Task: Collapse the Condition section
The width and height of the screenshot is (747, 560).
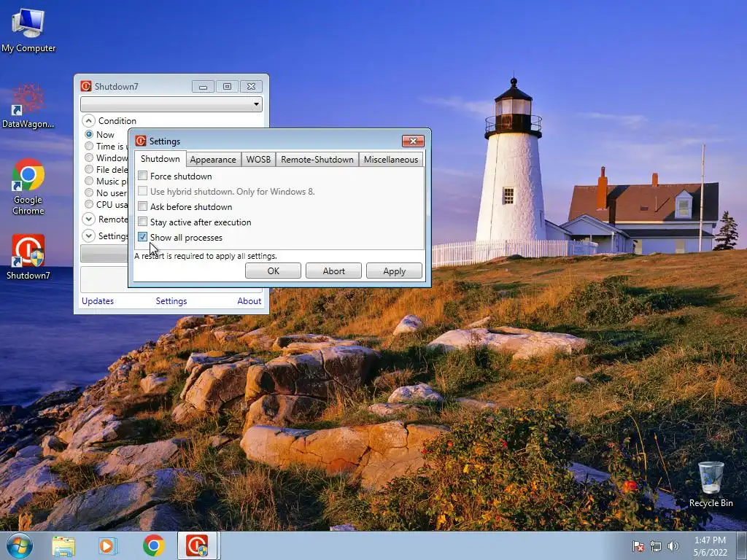Action: (88, 120)
